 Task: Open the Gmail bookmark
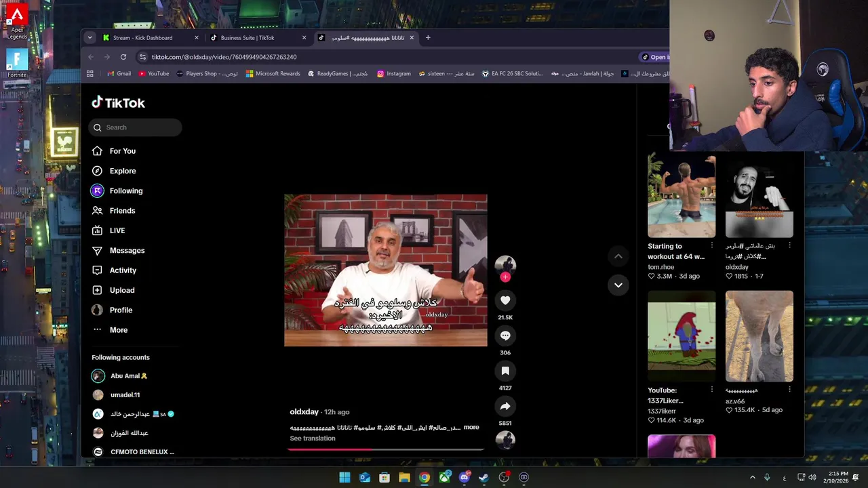(118, 73)
